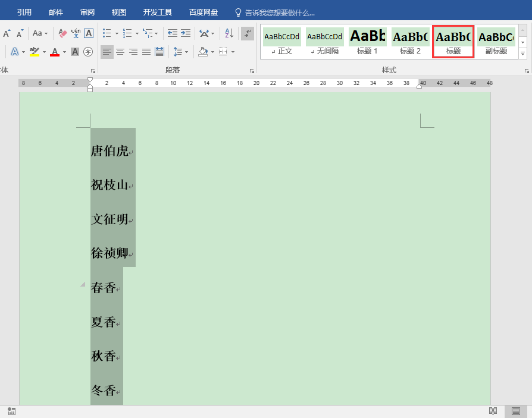Open the 视图 ribbon tab
The height and width of the screenshot is (418, 532).
(119, 12)
